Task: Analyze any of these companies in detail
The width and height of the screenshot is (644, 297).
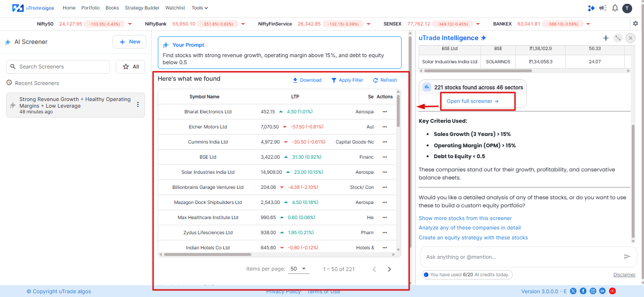Action: pyautogui.click(x=470, y=228)
